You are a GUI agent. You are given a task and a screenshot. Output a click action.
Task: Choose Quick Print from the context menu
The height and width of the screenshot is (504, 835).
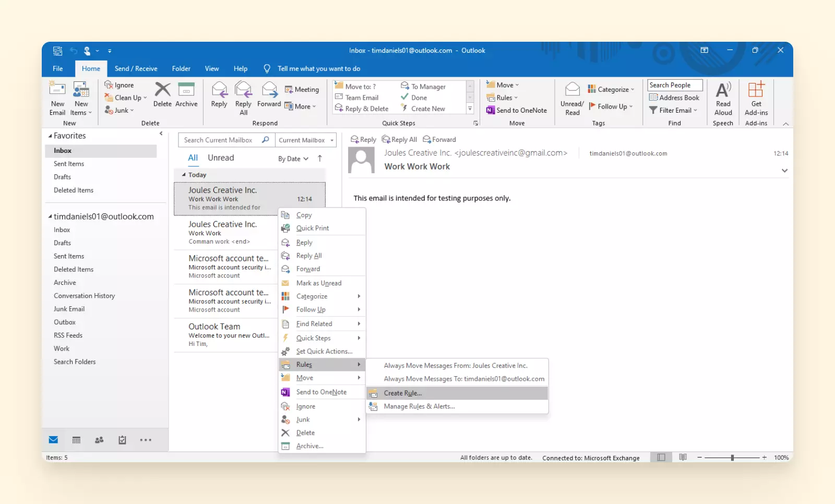(322, 228)
